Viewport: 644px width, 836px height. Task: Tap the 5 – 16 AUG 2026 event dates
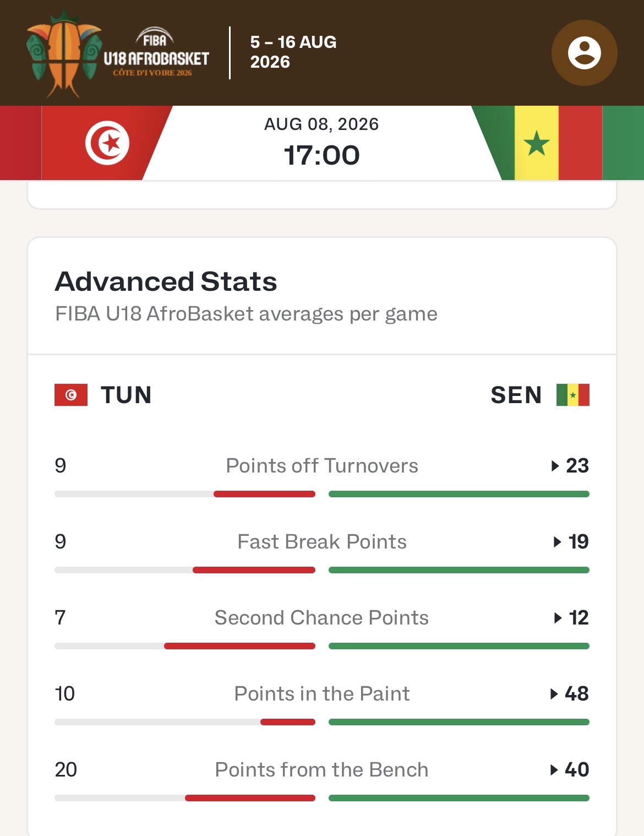coord(293,52)
